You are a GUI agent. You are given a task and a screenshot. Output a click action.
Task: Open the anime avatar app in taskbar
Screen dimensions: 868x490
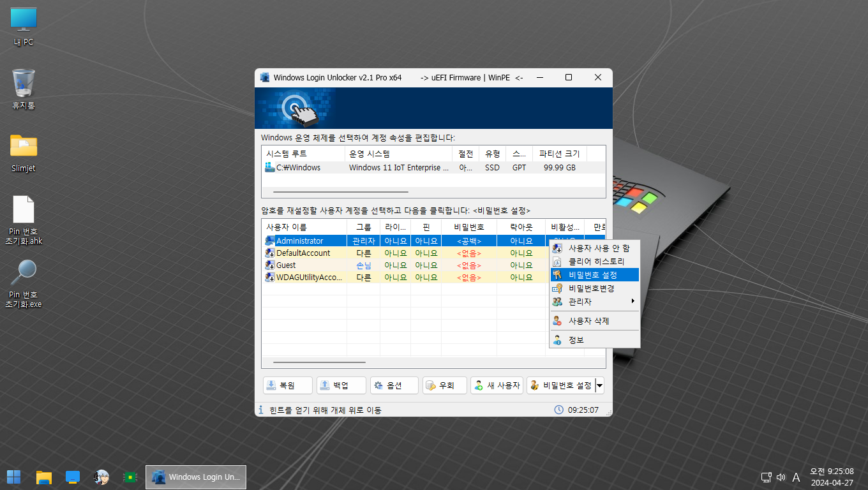(101, 477)
